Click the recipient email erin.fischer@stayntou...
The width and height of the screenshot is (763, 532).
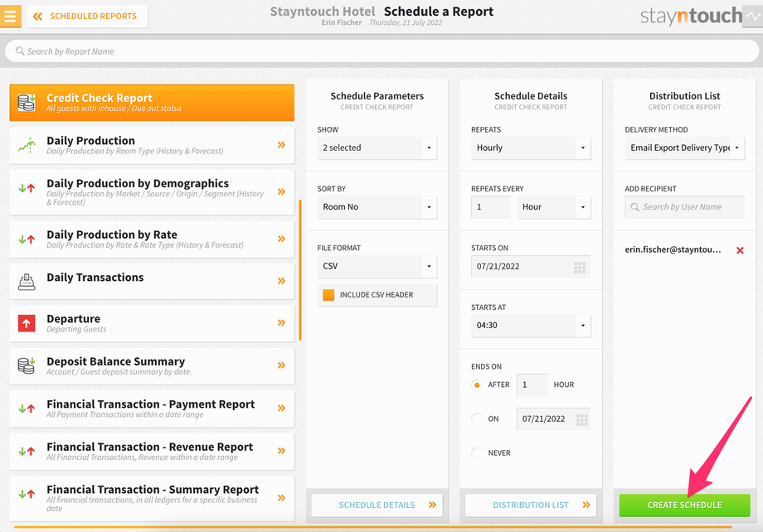[673, 250]
